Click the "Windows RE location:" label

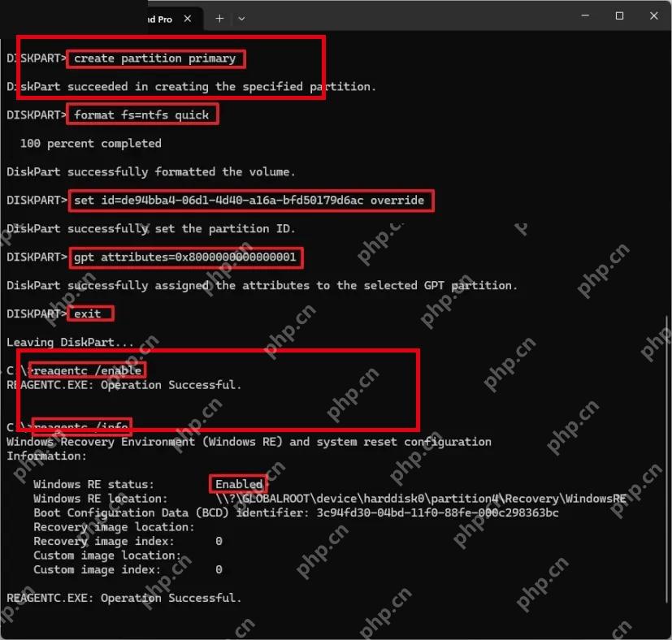click(x=101, y=499)
